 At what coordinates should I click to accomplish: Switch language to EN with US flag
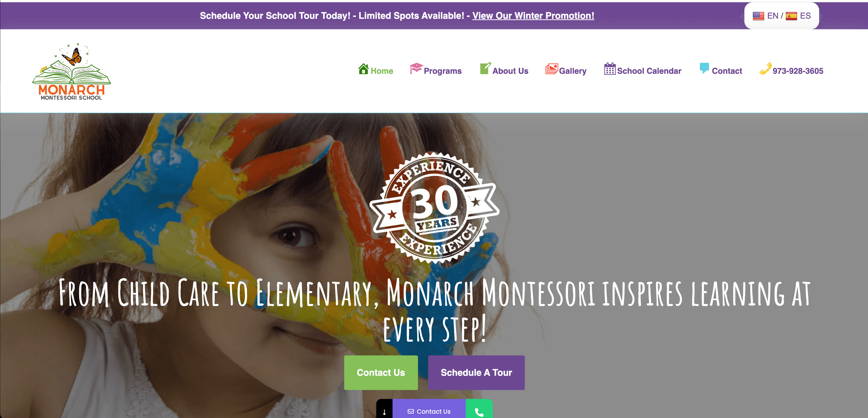765,16
